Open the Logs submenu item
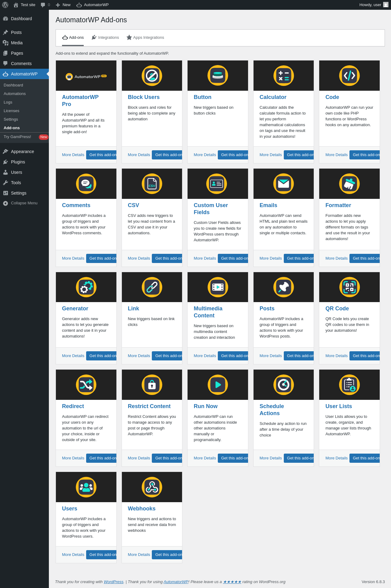Image resolution: width=391 pixels, height=588 pixels. point(24,102)
